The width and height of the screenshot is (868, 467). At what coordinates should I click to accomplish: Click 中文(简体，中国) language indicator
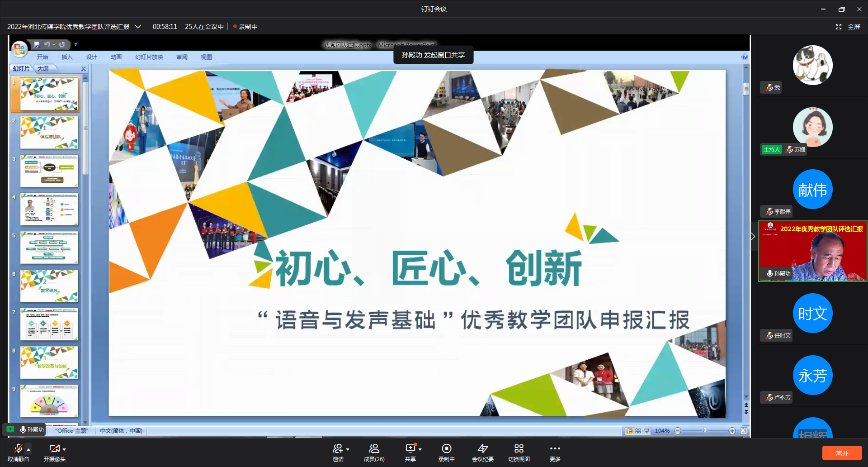[121, 431]
